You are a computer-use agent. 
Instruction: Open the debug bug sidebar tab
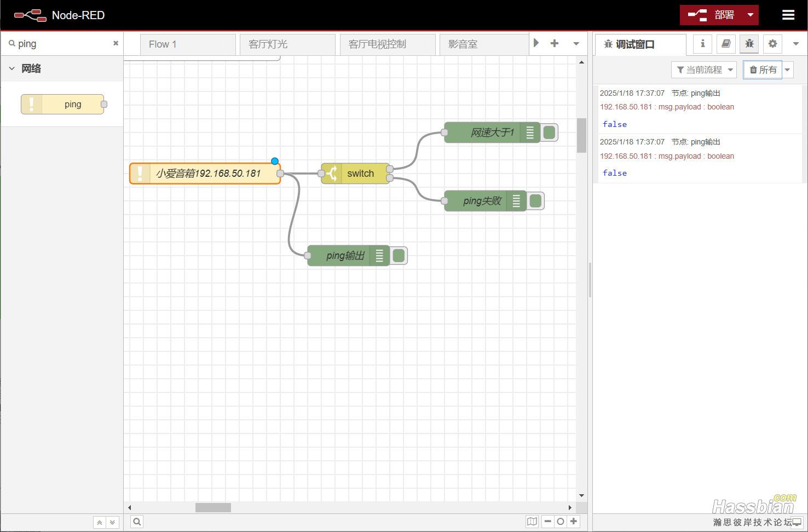[749, 44]
